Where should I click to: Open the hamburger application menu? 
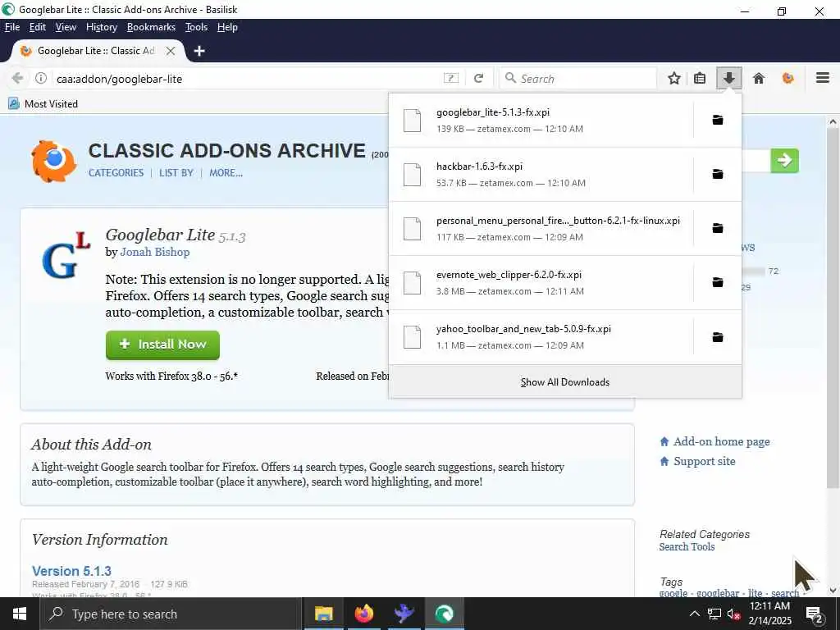click(x=823, y=78)
